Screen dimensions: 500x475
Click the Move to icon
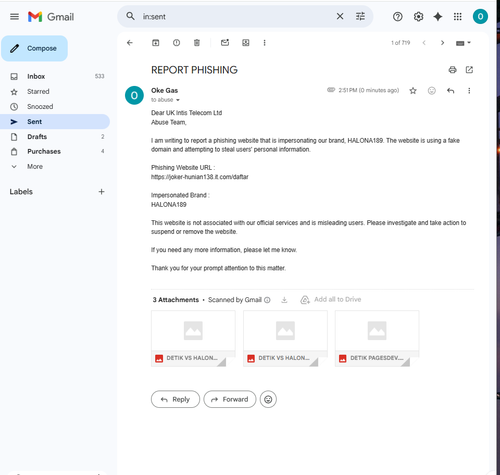point(246,43)
